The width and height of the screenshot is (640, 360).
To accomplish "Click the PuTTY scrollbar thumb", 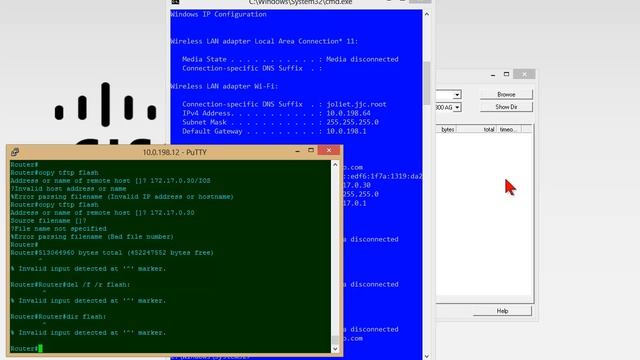I will point(335,340).
